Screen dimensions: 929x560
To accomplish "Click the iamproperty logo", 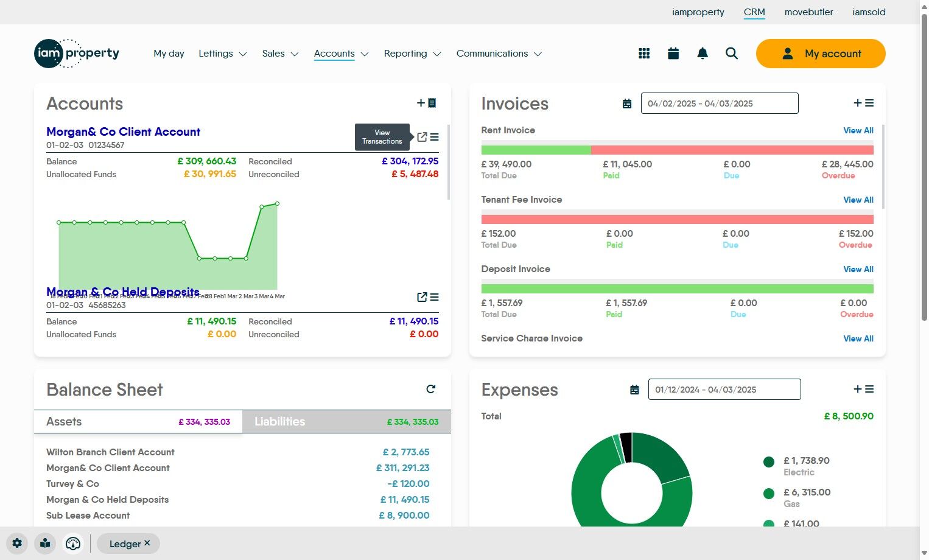I will pyautogui.click(x=77, y=54).
